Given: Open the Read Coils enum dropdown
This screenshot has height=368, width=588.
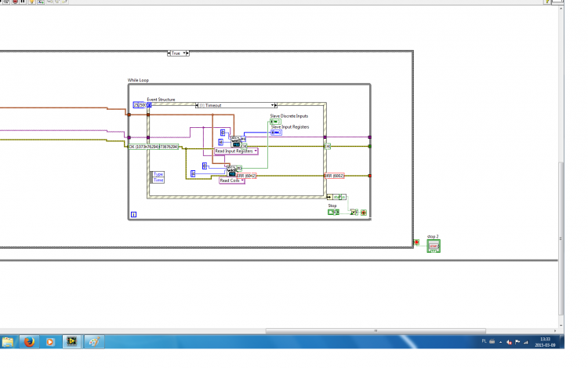Looking at the screenshot, I should pos(232,180).
